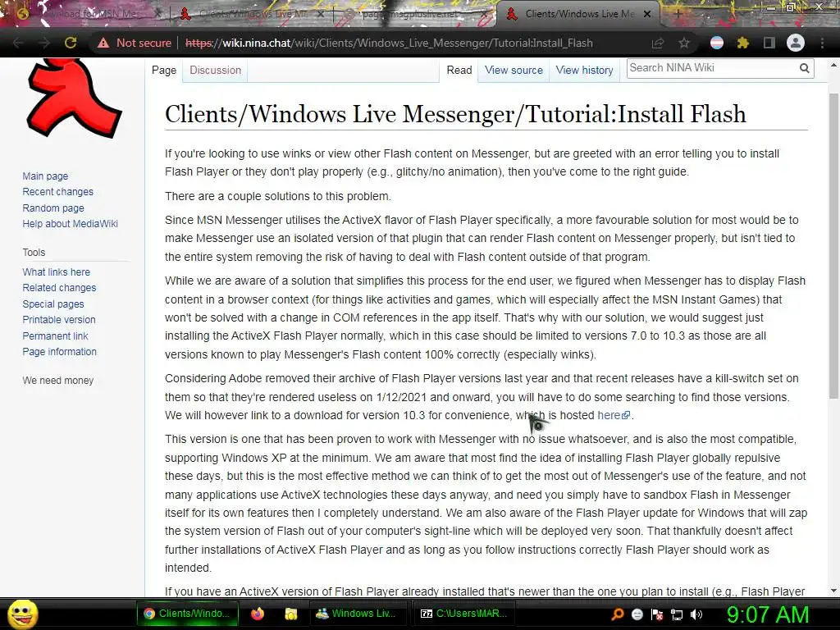Image resolution: width=840 pixels, height=630 pixels.
Task: Open the Discussion tab
Action: click(216, 71)
